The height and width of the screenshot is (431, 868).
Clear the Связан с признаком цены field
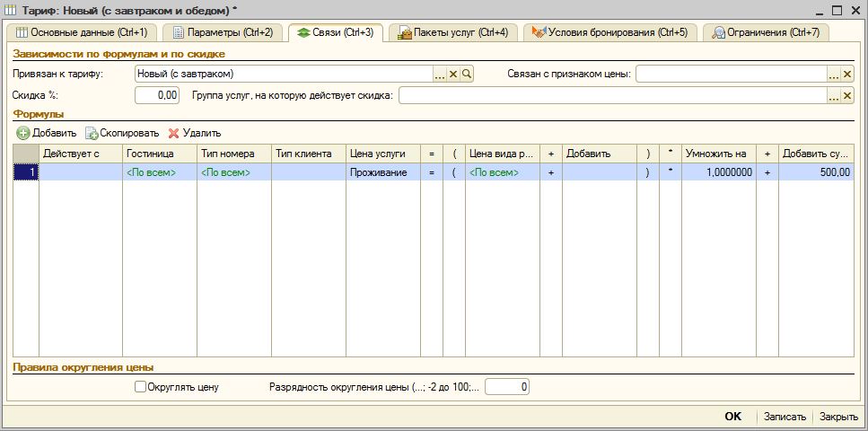(847, 75)
